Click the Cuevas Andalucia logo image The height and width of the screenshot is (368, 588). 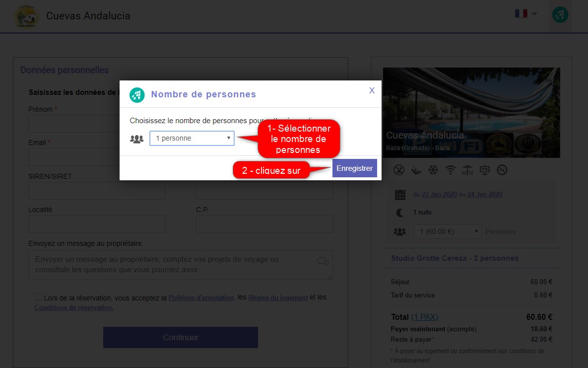point(26,16)
